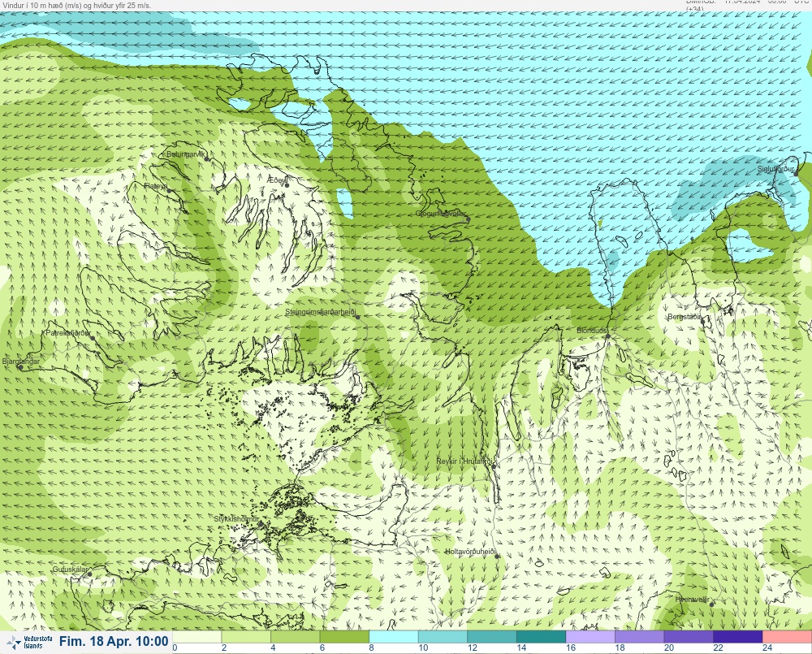Click the 6–8 m/s dark green legend swatch
Image resolution: width=812 pixels, height=654 pixels.
tap(344, 636)
